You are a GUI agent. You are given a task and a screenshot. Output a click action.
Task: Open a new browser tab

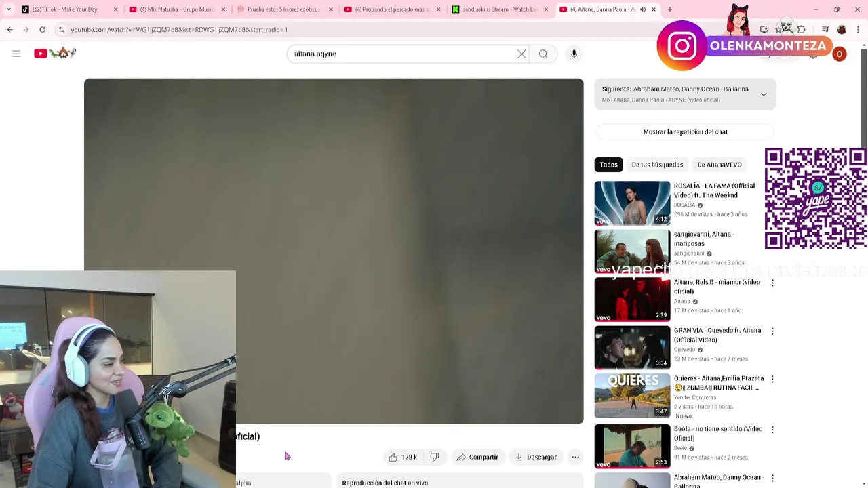click(x=669, y=9)
